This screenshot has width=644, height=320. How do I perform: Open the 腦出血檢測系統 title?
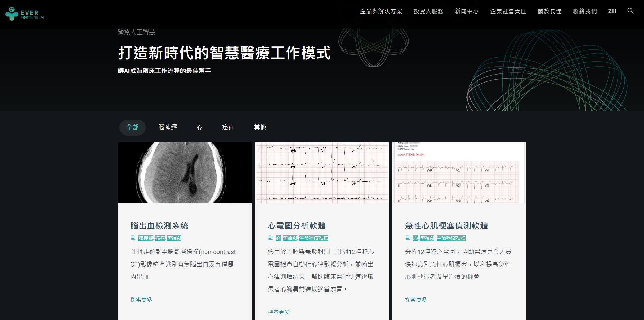pos(159,226)
